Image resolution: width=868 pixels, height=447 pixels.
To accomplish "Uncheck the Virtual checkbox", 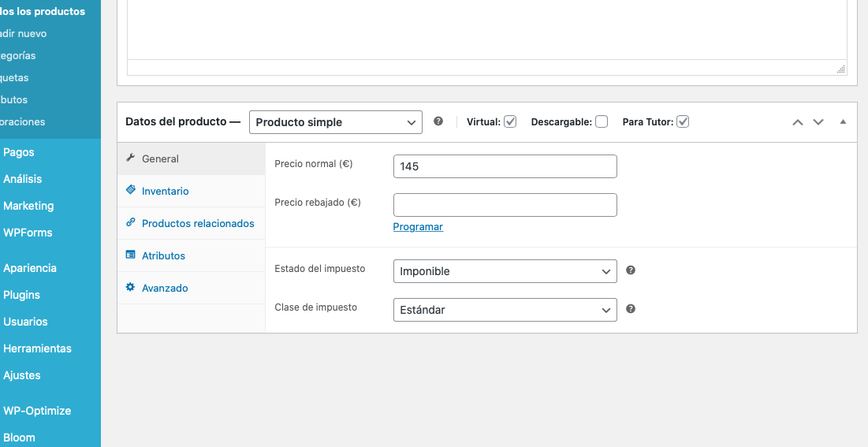I will click(510, 121).
